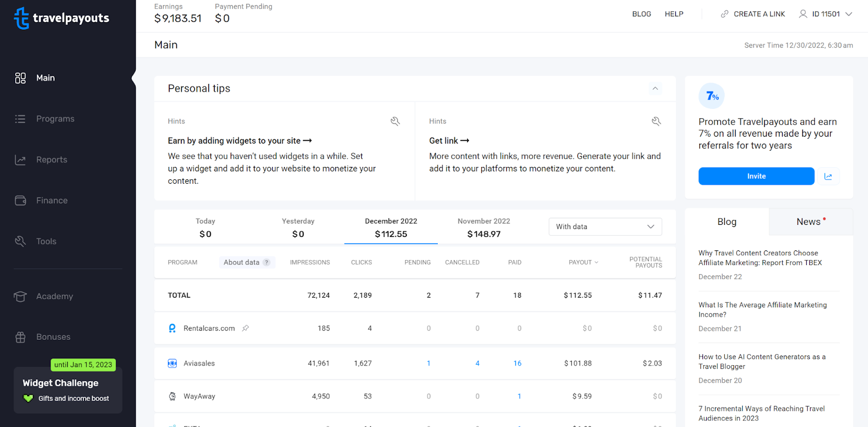
Task: Click the wrench icon on widgets hint card
Action: (x=395, y=121)
